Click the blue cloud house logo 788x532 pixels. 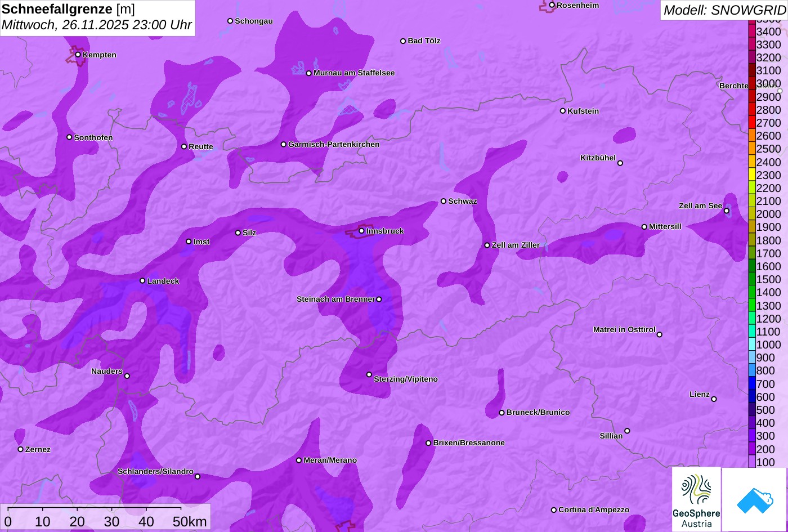755,499
